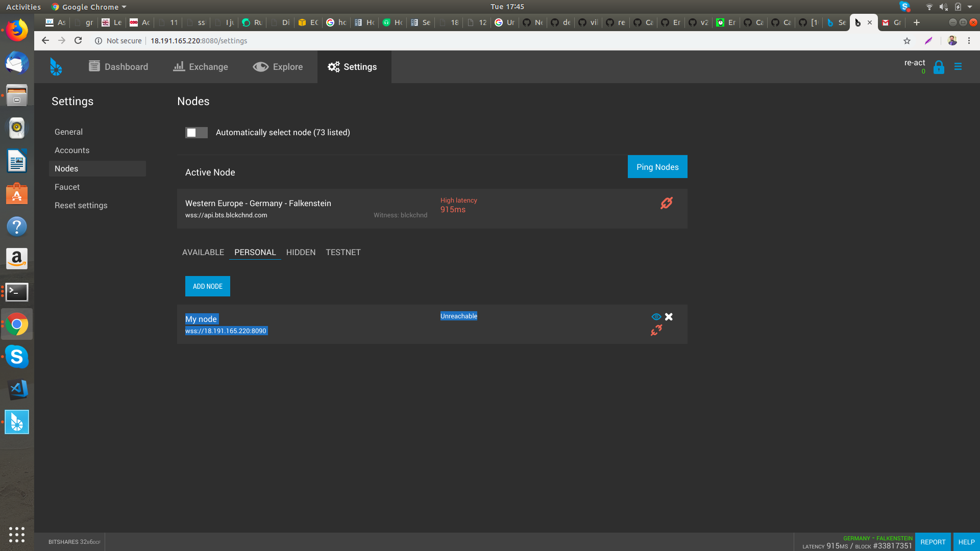Open Amazon launcher in dock
Image resolution: width=980 pixels, height=551 pixels.
[x=17, y=259]
